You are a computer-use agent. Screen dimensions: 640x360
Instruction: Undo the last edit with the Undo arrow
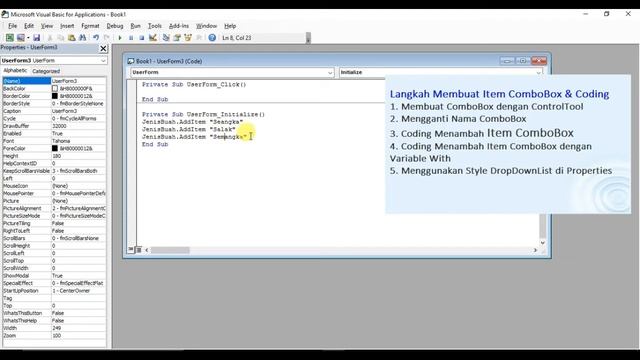96,38
